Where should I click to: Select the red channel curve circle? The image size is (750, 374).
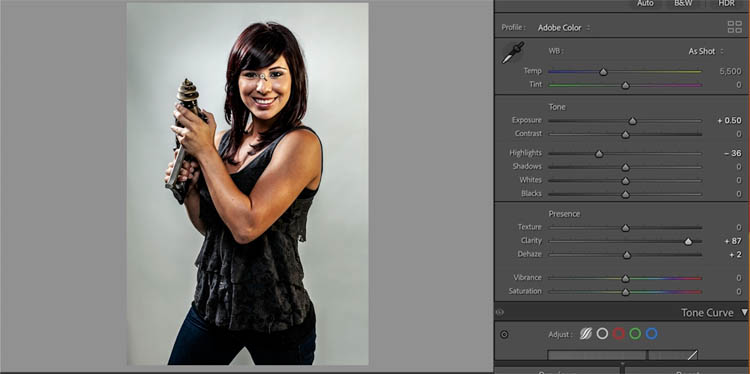pyautogui.click(x=619, y=334)
